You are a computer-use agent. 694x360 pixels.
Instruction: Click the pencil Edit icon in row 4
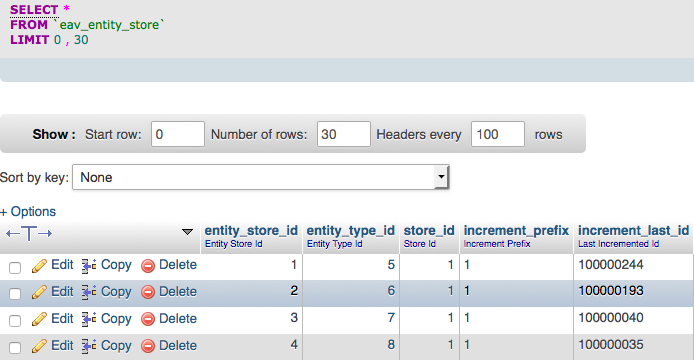[39, 347]
